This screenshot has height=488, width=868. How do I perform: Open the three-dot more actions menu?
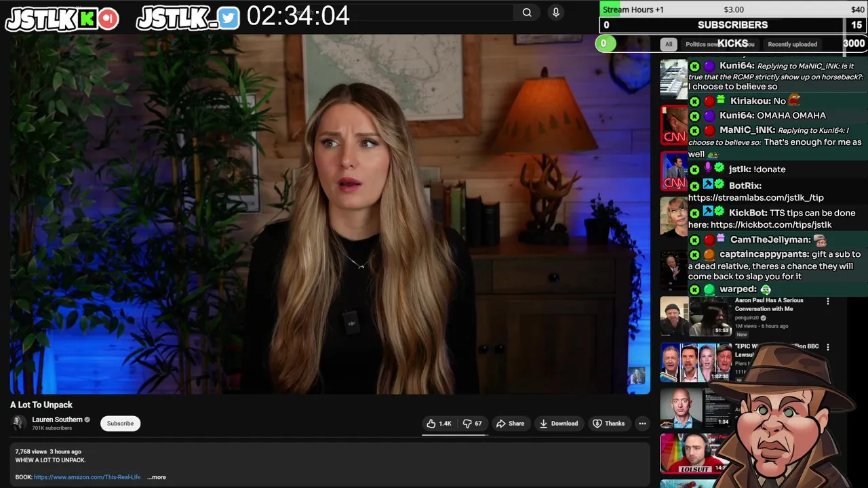[642, 424]
